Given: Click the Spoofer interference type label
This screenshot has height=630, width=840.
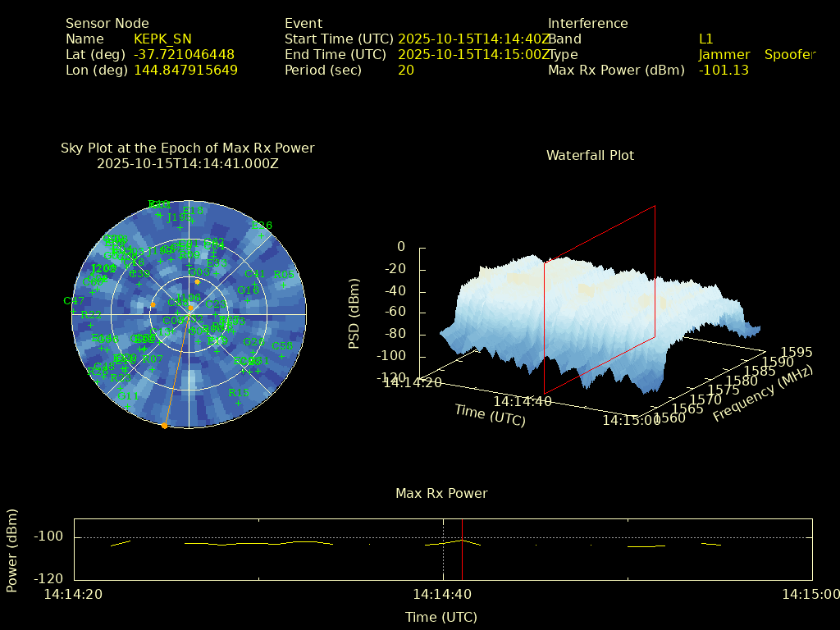Looking at the screenshot, I should point(789,54).
